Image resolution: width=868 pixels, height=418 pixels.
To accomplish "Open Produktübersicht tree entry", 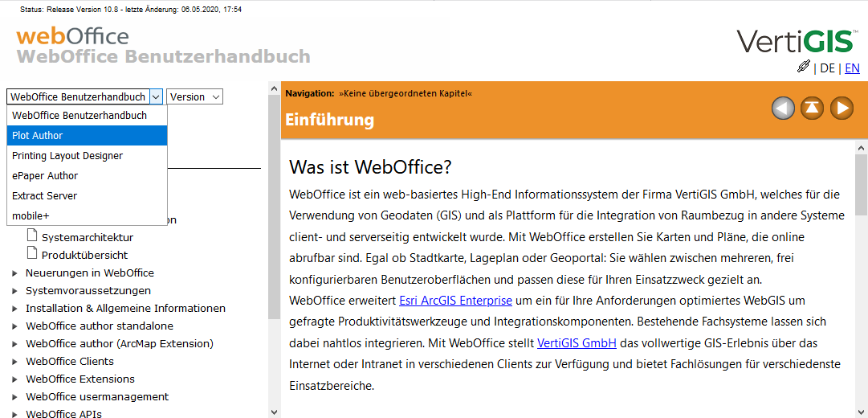I will pyautogui.click(x=84, y=256).
